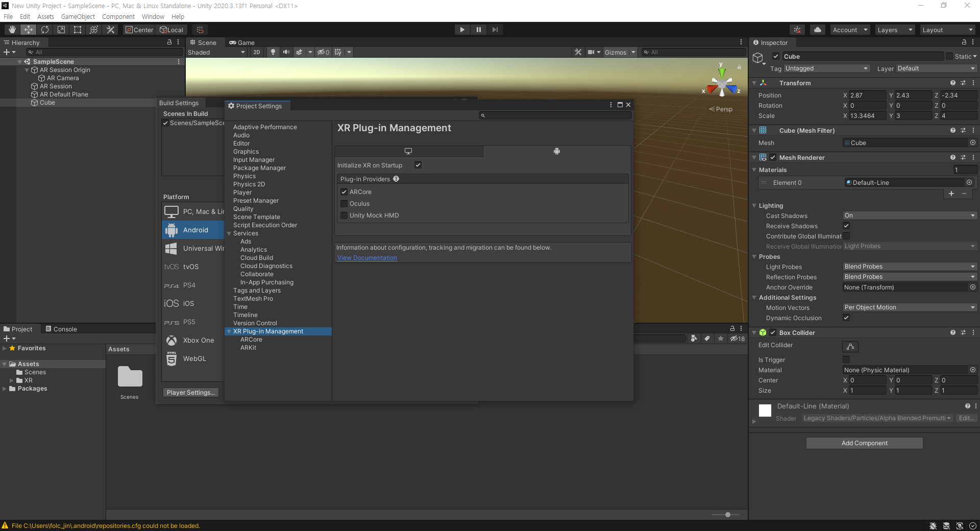Collapse XR Plug-in Management tree item
980x531 pixels.
click(x=229, y=331)
